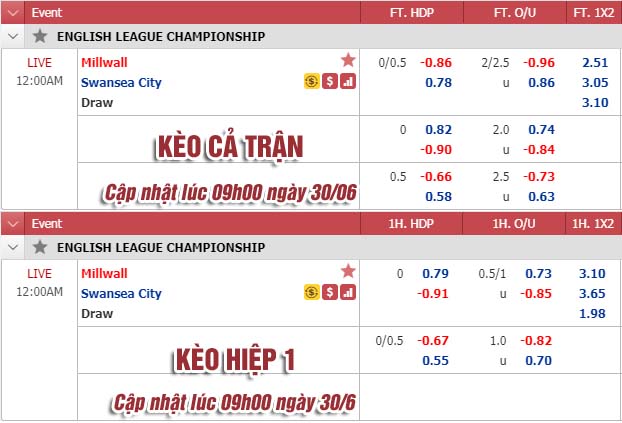Select the FT. HDP column header
This screenshot has width=622, height=423.
[412, 13]
